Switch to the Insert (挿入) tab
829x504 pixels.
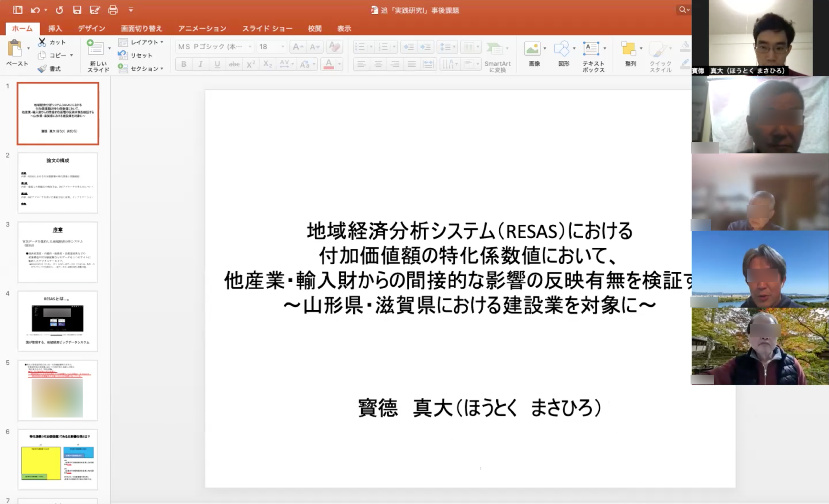(x=55, y=28)
